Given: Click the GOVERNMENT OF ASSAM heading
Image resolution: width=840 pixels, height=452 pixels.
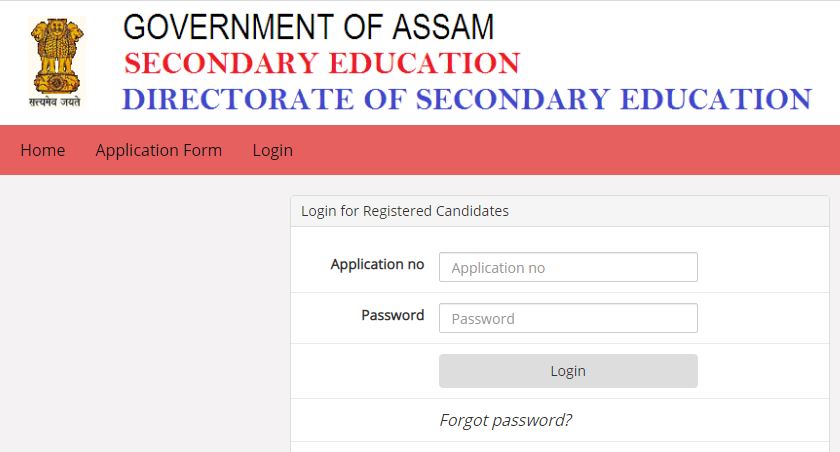Looking at the screenshot, I should pos(308,26).
